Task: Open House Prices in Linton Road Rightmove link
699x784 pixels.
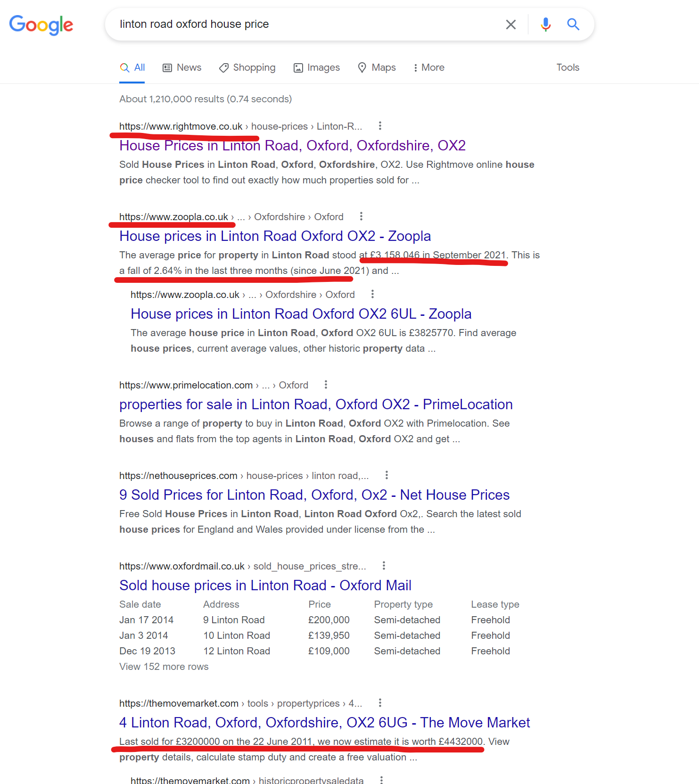Action: (292, 145)
